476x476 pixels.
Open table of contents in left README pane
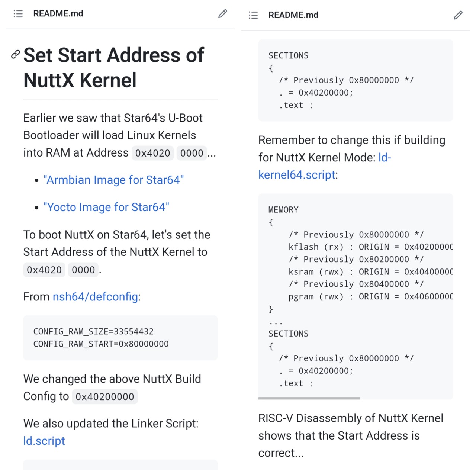coord(18,14)
